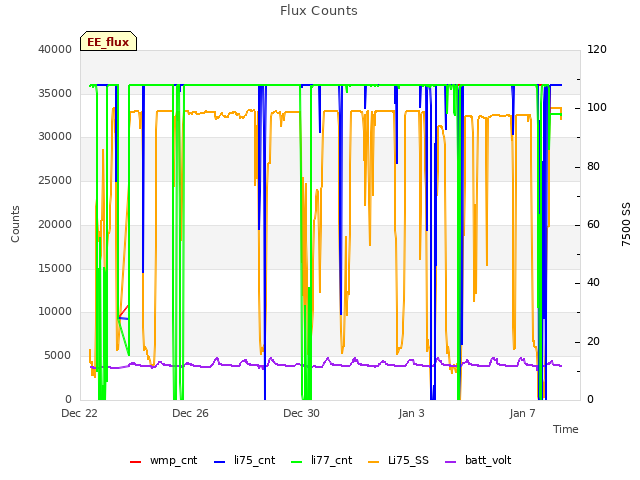Click the Dec 26 date tick label
640x480 pixels.
coord(190,413)
